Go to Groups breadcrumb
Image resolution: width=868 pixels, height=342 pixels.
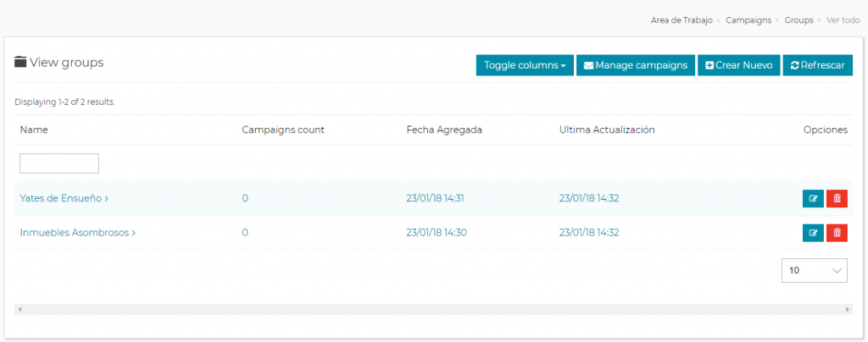(798, 20)
